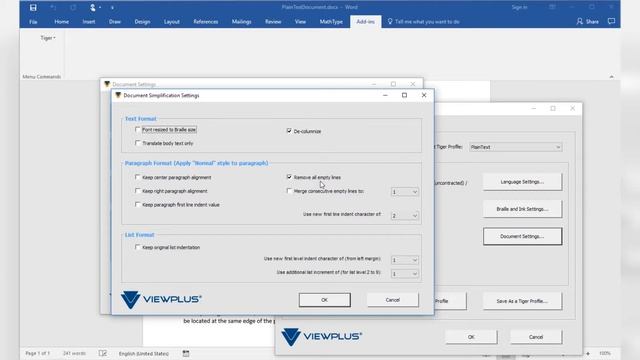Screen dimensions: 640x360
Task: Open the new first level indent character dropdown
Action: coord(404,260)
